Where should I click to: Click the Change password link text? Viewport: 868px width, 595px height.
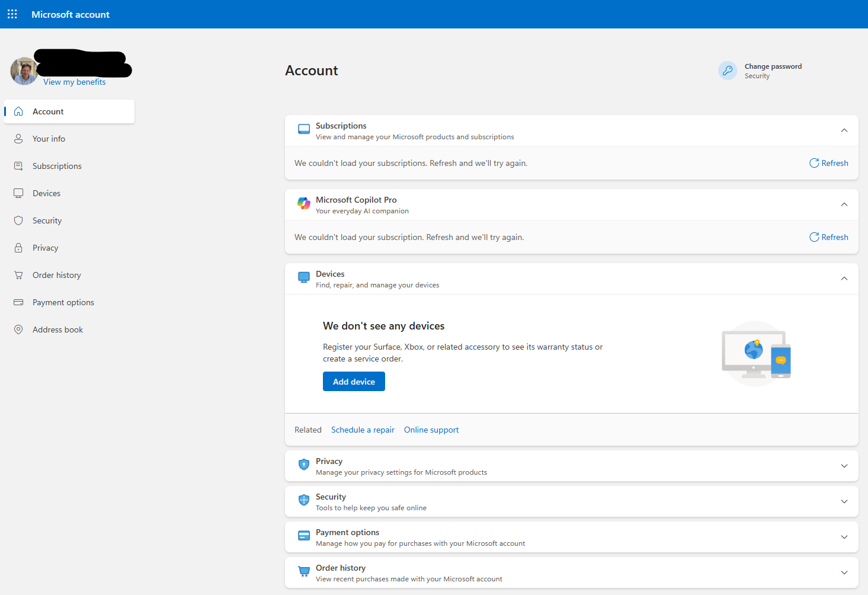click(773, 66)
